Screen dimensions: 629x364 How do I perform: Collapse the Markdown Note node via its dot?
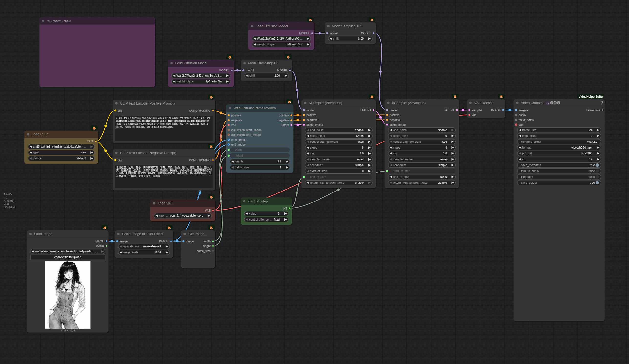[43, 21]
